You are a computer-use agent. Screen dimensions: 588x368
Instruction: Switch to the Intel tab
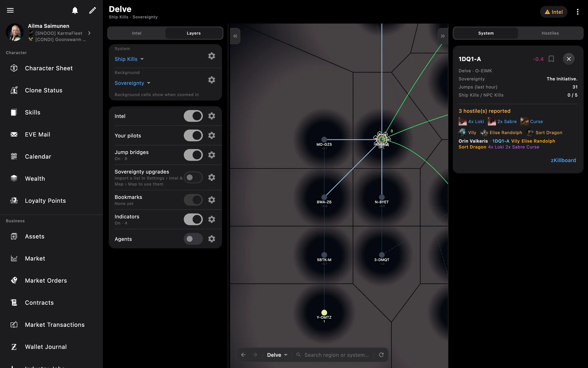137,33
